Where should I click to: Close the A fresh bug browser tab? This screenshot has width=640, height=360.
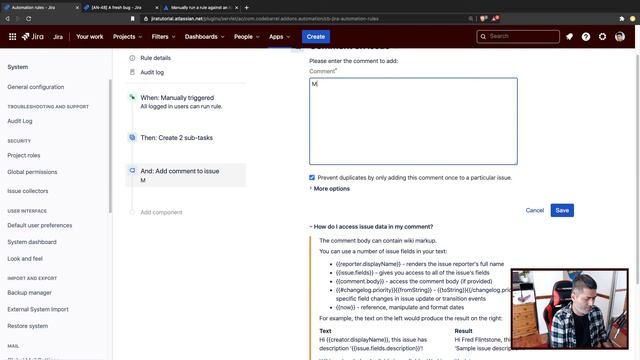(x=157, y=7)
